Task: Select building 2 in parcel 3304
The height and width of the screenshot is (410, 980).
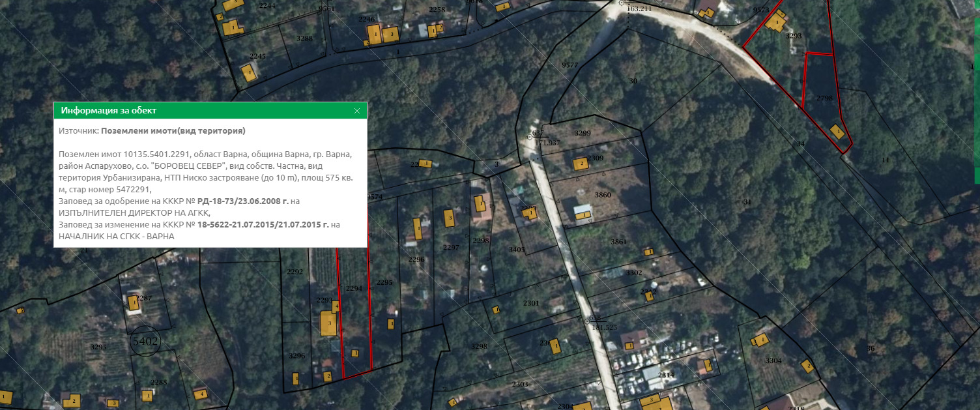Action: [x=808, y=366]
